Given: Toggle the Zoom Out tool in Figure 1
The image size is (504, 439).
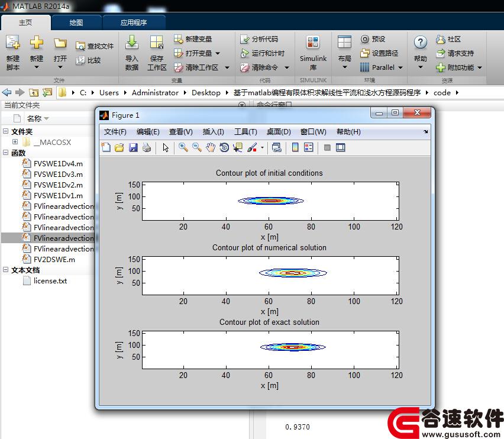Looking at the screenshot, I should [197, 147].
